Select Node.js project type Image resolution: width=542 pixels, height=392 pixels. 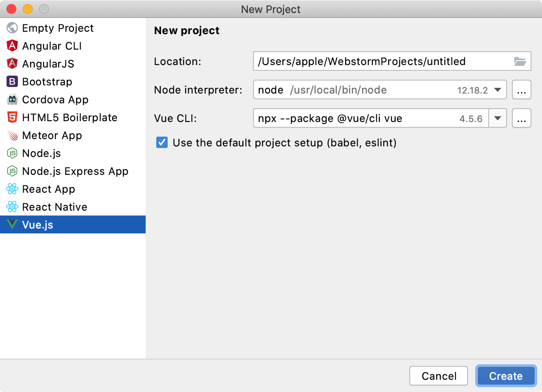coord(73,153)
